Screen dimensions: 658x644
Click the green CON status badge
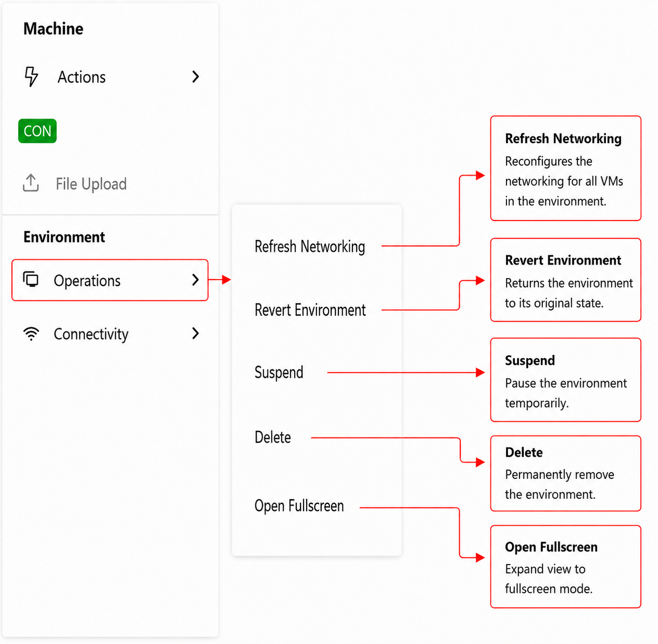[x=37, y=131]
